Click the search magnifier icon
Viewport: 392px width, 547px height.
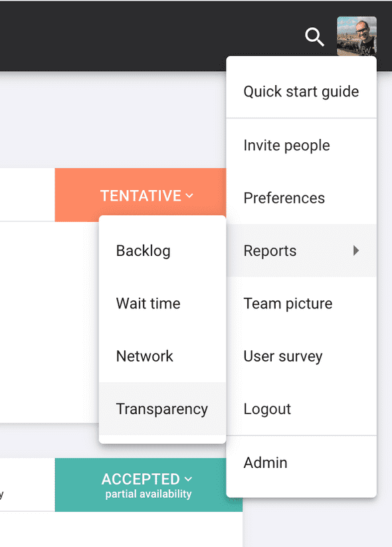tap(314, 37)
